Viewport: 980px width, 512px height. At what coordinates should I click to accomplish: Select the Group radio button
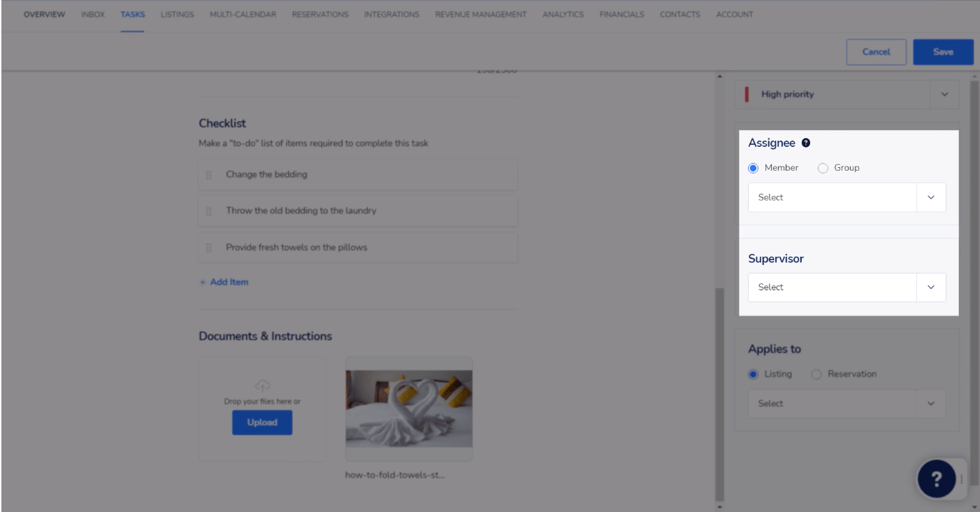(x=823, y=168)
